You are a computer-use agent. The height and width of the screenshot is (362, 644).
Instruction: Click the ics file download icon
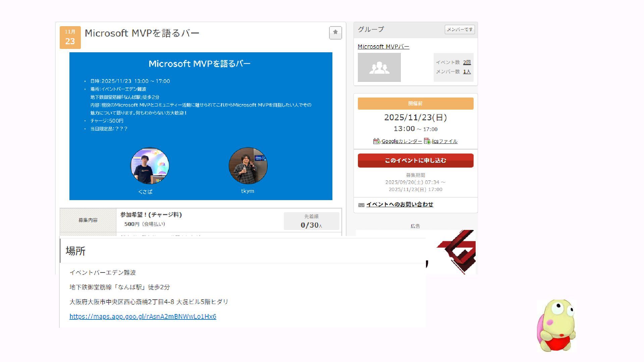pos(427,141)
